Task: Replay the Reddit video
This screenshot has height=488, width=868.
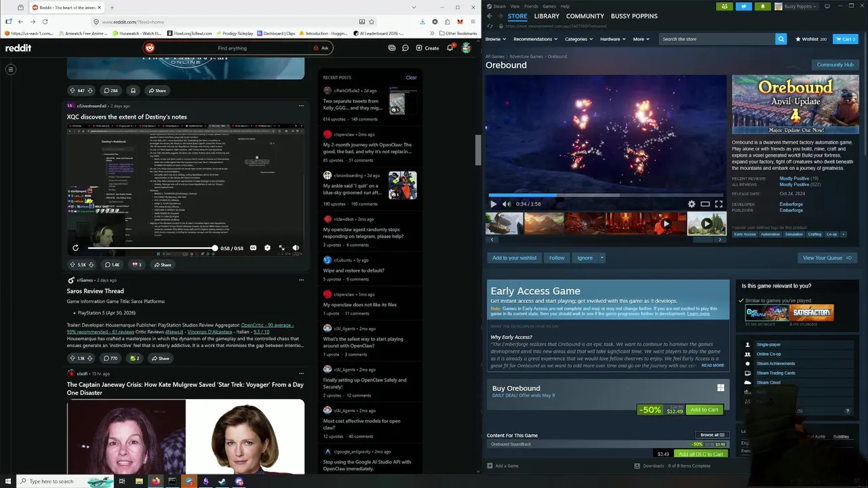Action: (75, 248)
